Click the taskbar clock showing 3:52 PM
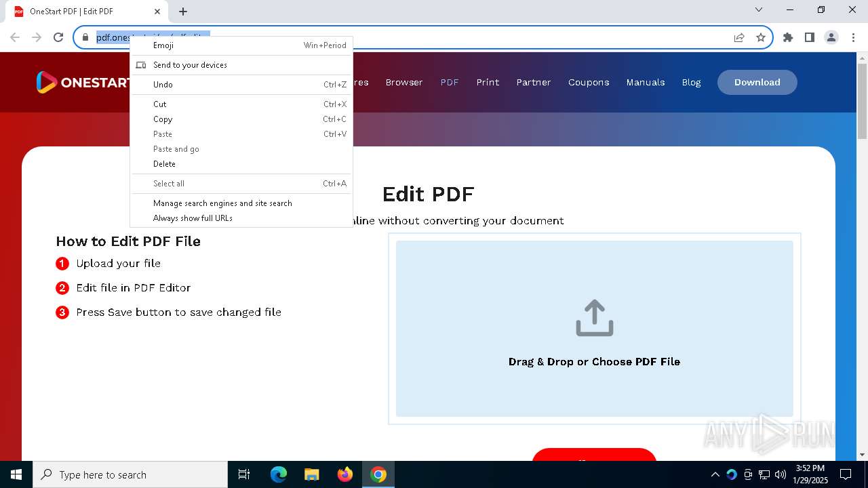 click(810, 474)
